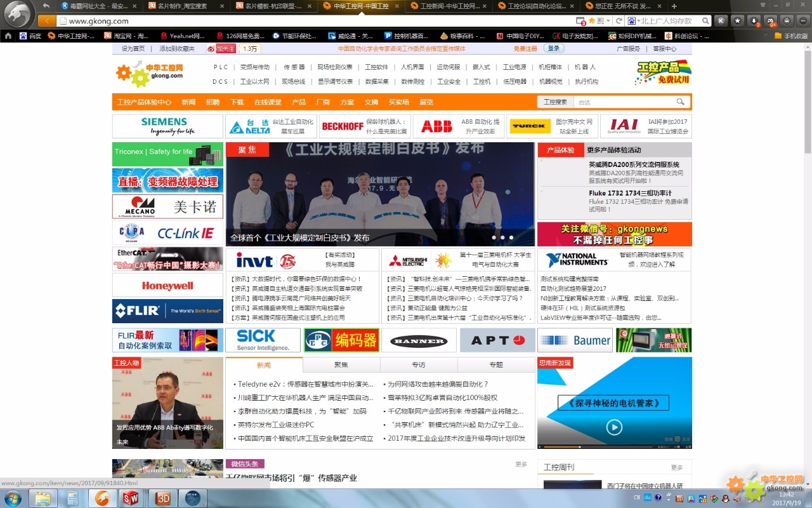The width and height of the screenshot is (812, 508).
Task: Open the K account toolbar button
Action: click(721, 21)
